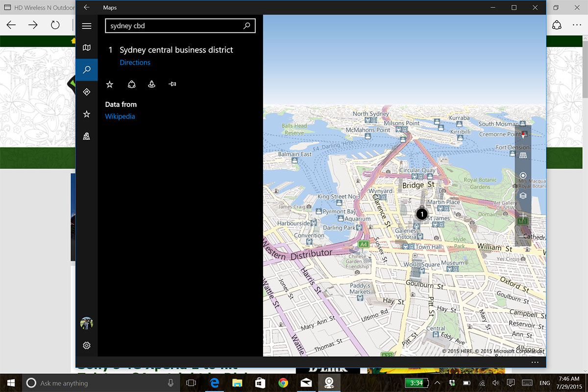
Task: Click Directions link under Sydney result
Action: pos(135,62)
